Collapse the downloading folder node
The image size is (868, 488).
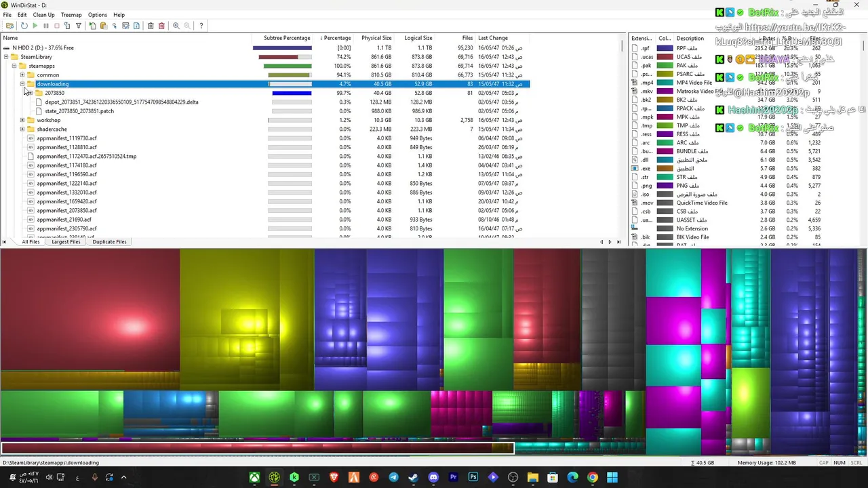click(x=22, y=84)
